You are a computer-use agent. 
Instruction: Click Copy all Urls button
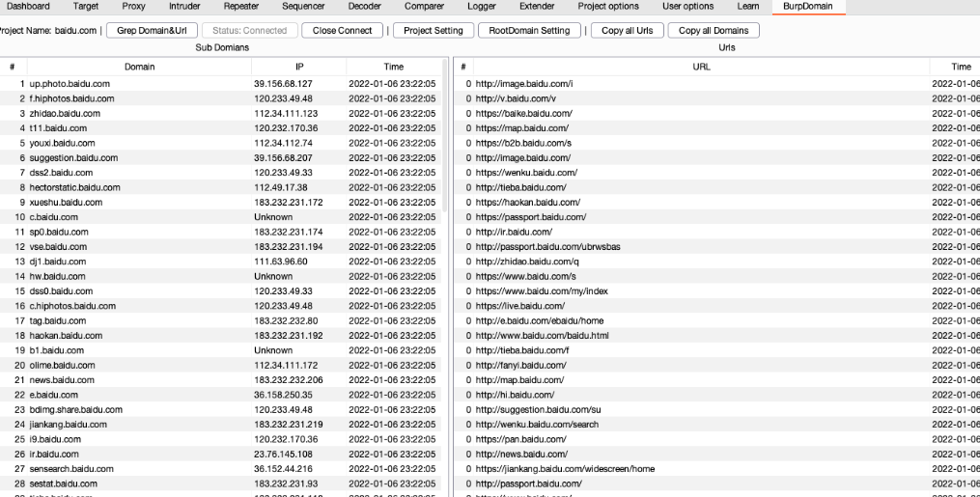627,31
